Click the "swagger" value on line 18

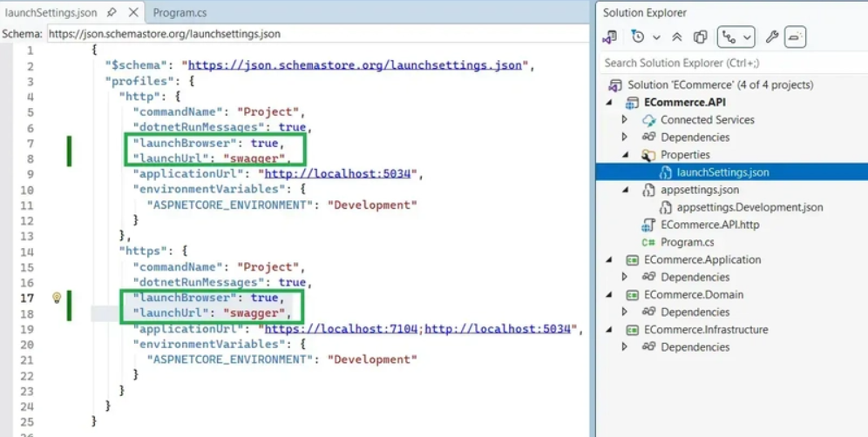tap(254, 313)
